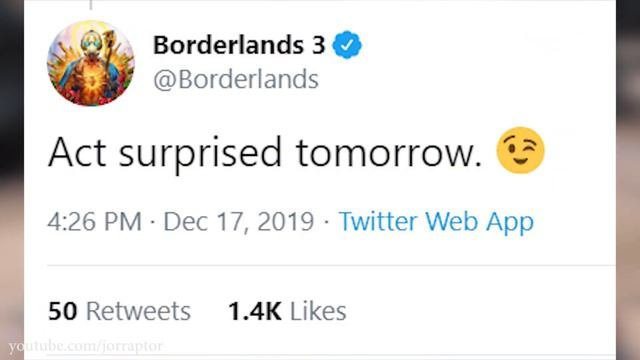Image resolution: width=640 pixels, height=360 pixels.
Task: Open the Borderlands 3 display name
Action: coord(239,45)
